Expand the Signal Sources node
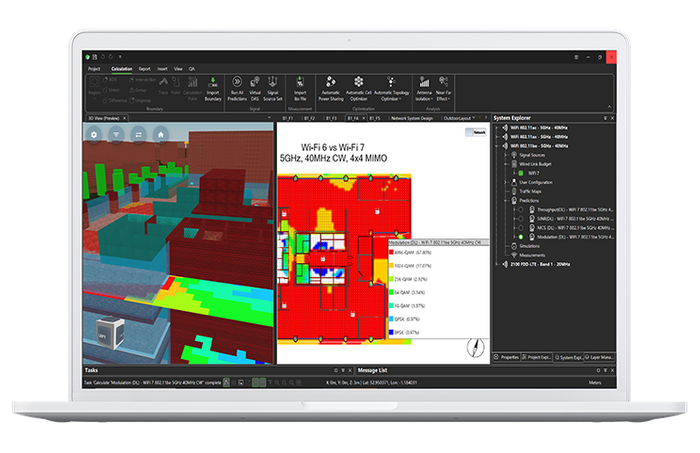This screenshot has width=700, height=453. 506,155
